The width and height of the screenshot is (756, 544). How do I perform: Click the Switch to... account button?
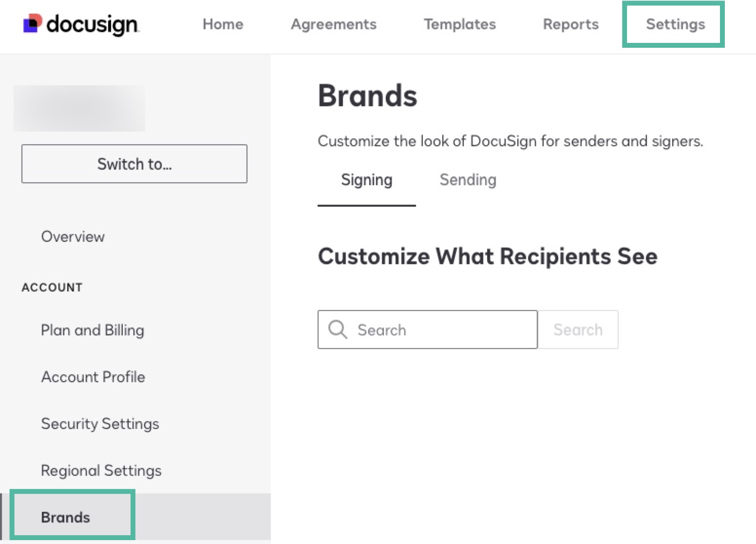click(x=134, y=164)
